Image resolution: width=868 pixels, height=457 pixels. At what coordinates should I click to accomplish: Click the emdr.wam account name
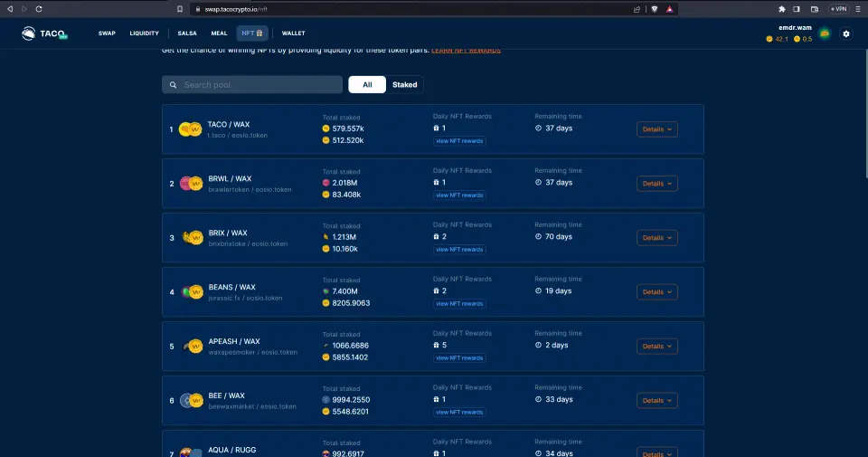(795, 28)
